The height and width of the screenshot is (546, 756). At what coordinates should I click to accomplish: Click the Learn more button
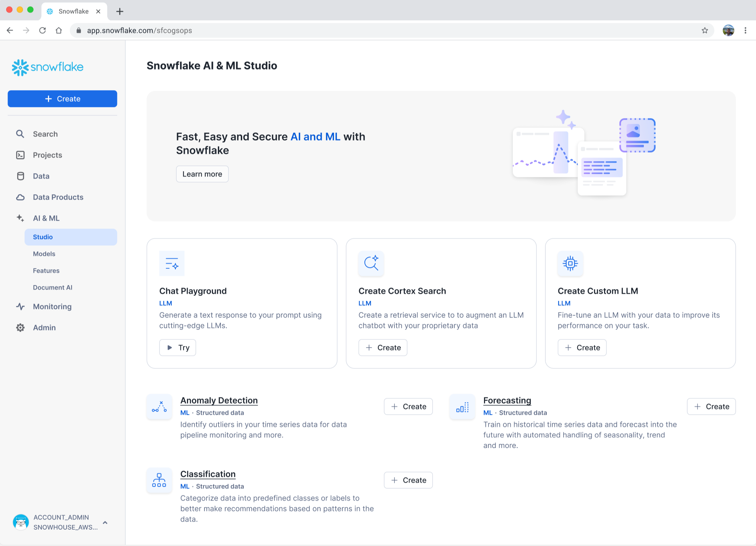click(x=202, y=174)
